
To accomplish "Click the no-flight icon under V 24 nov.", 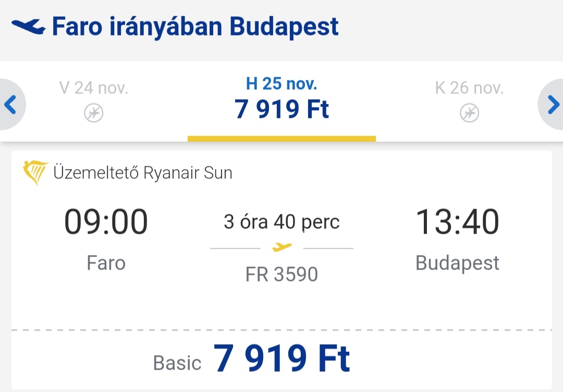I will 94,113.
